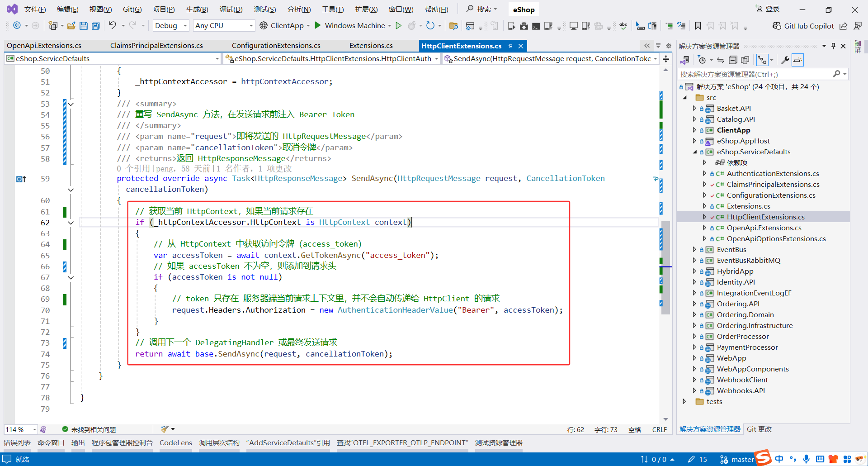Viewport: 868px width, 466px height.
Task: Select HttpClientExtensions.cs in Solution Explorer
Action: click(x=765, y=217)
